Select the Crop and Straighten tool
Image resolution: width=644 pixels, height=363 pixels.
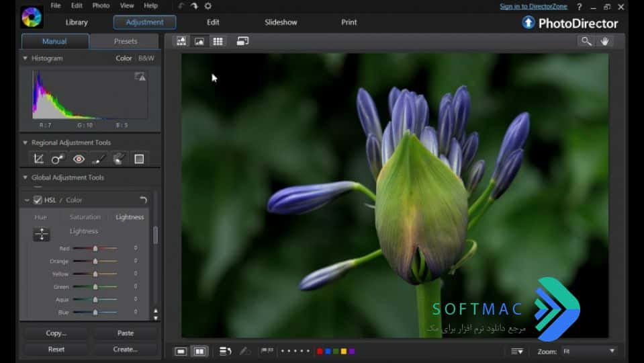coord(38,159)
